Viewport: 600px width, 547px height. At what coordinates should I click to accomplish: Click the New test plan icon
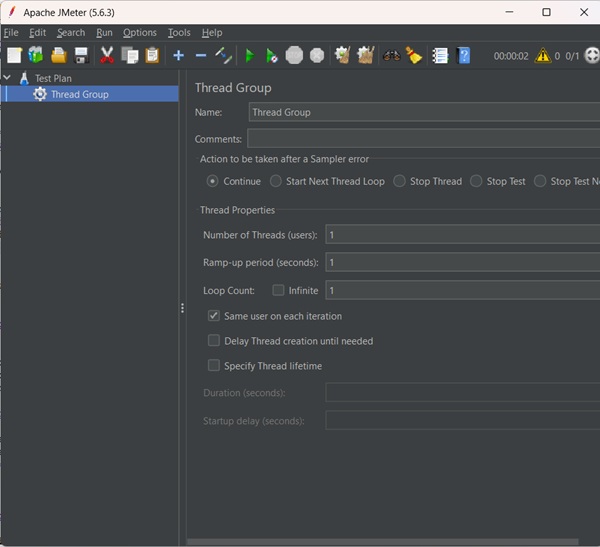coord(14,55)
